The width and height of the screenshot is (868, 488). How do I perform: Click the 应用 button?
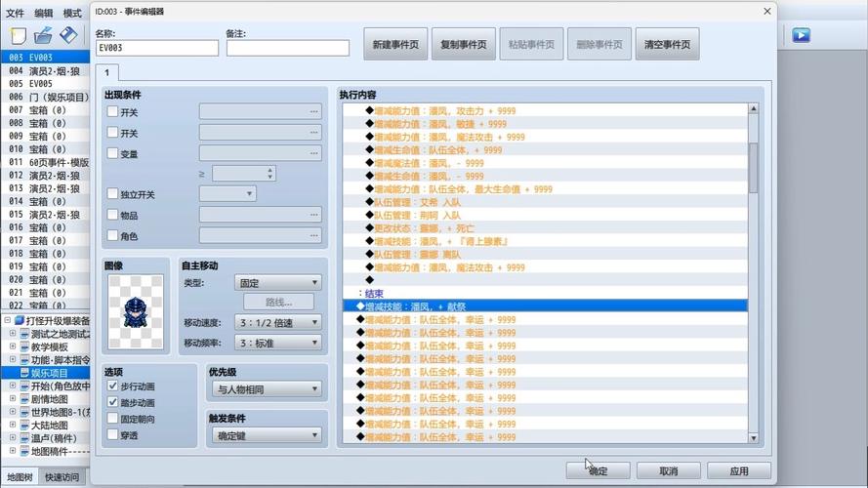(x=739, y=470)
